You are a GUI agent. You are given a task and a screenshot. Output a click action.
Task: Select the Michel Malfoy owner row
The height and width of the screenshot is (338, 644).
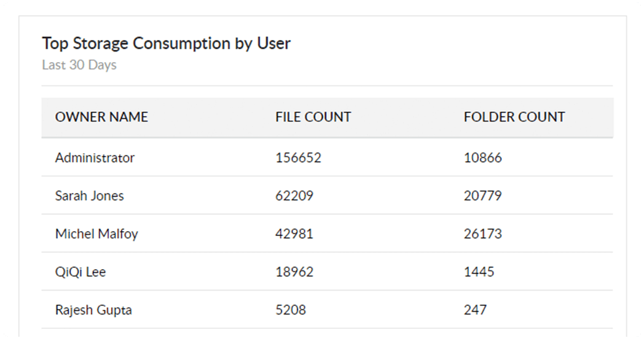coord(96,234)
